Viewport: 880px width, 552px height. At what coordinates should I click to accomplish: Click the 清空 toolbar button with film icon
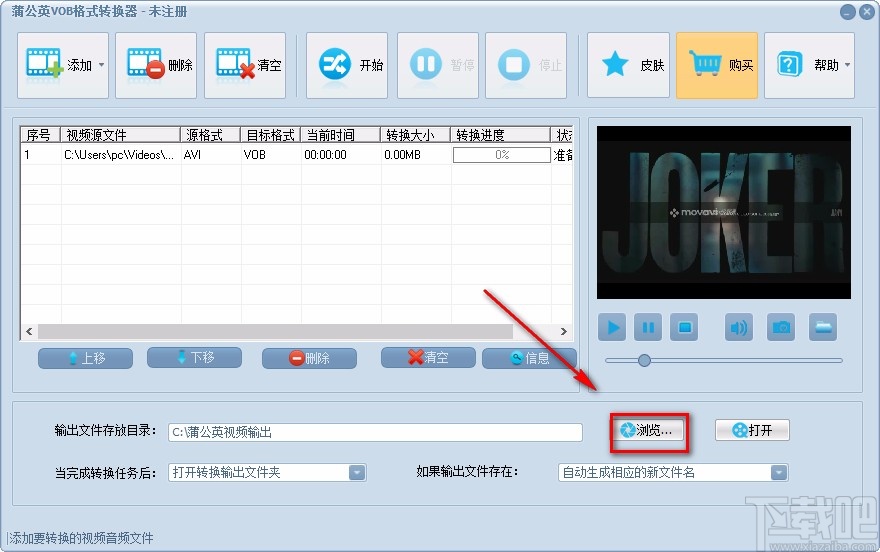pos(245,65)
